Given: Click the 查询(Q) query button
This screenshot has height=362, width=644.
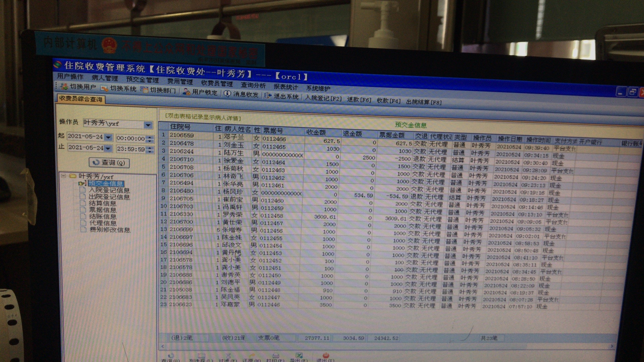Looking at the screenshot, I should [x=109, y=163].
